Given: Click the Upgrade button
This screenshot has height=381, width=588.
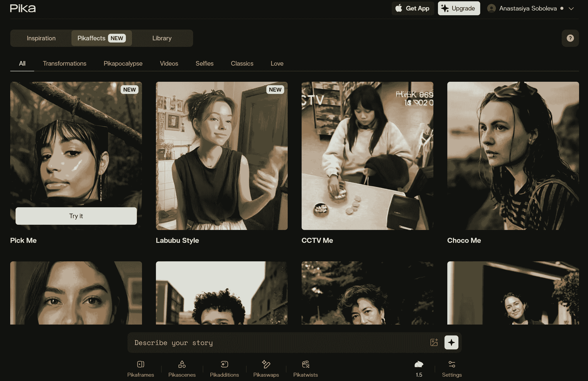Looking at the screenshot, I should point(459,9).
